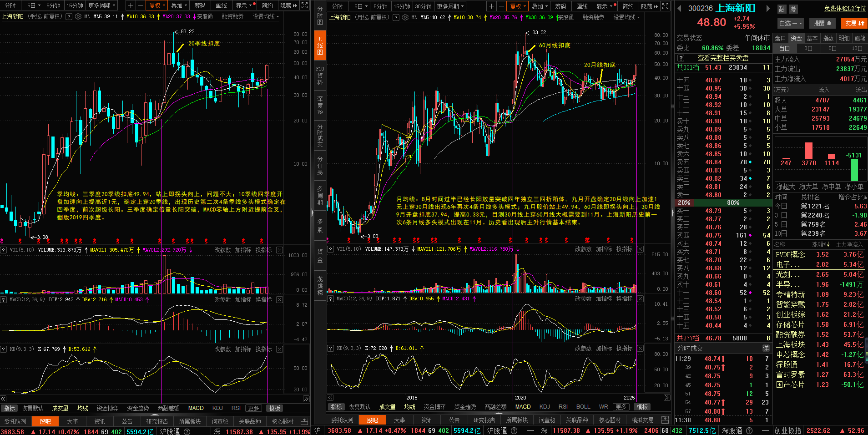Click 详 detail button beside 分时成交

pyautogui.click(x=766, y=348)
